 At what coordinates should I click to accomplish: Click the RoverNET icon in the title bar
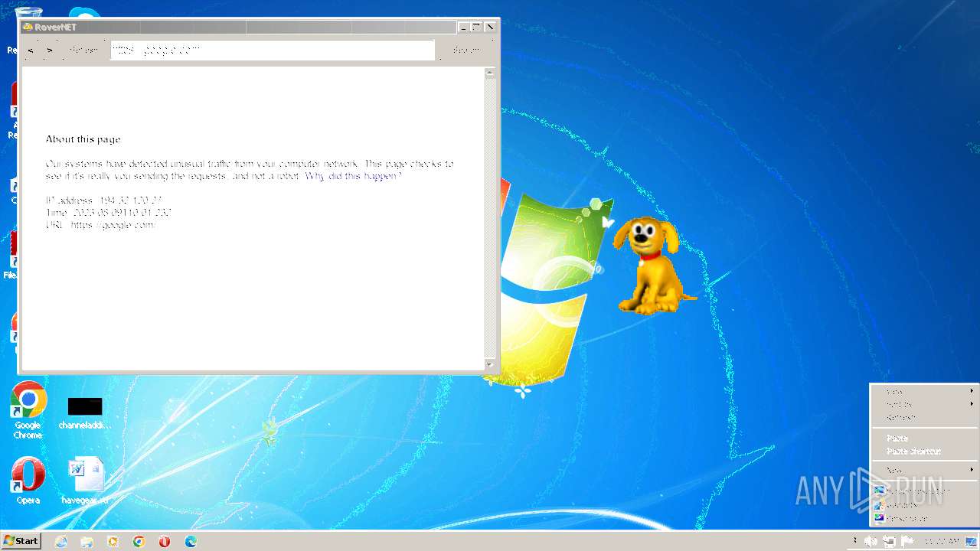(x=28, y=27)
